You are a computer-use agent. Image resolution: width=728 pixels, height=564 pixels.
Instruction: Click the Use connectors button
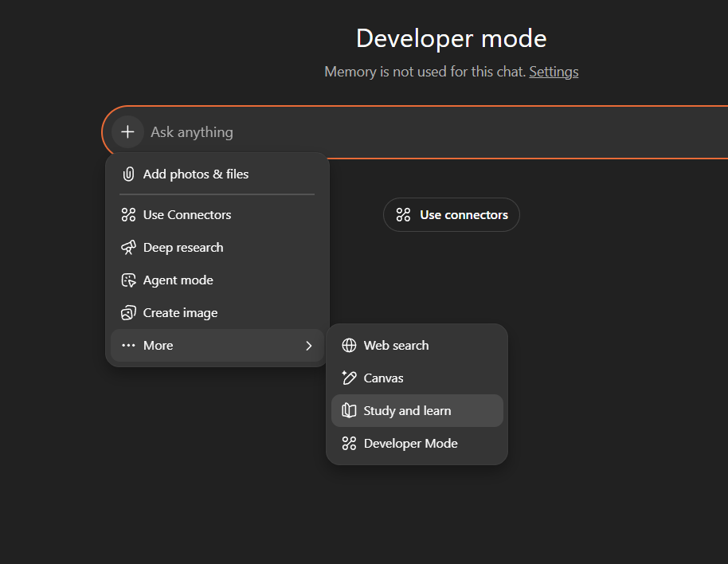[451, 214]
